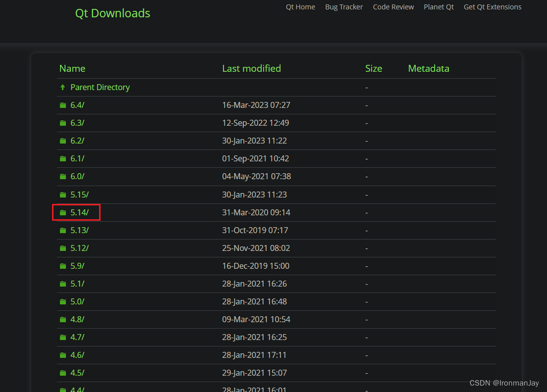This screenshot has width=547, height=392.
Task: Click the folder icon beside 5.0/
Action: [63, 302]
